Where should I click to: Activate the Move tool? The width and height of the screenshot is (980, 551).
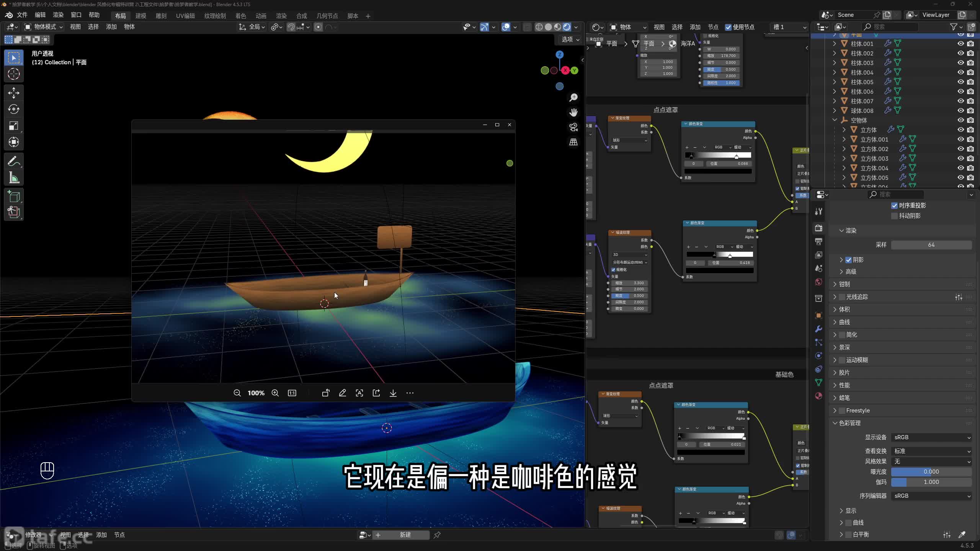pos(14,93)
